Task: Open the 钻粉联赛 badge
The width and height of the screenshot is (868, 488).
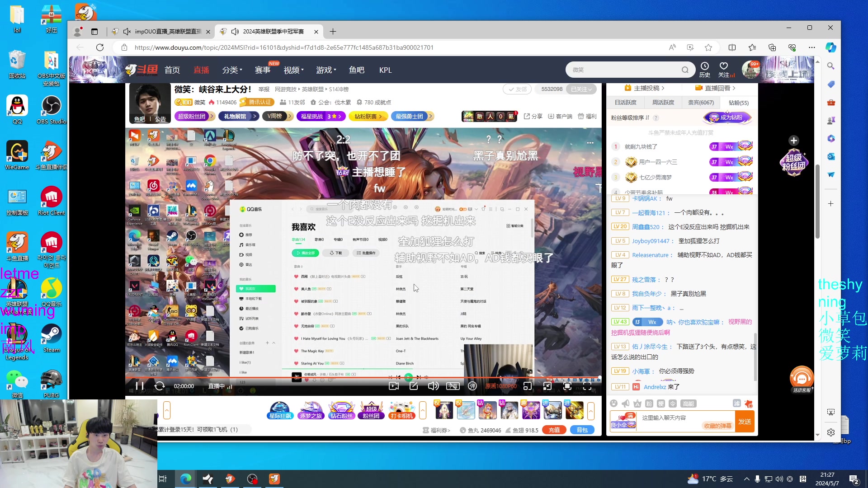Action: tap(368, 117)
